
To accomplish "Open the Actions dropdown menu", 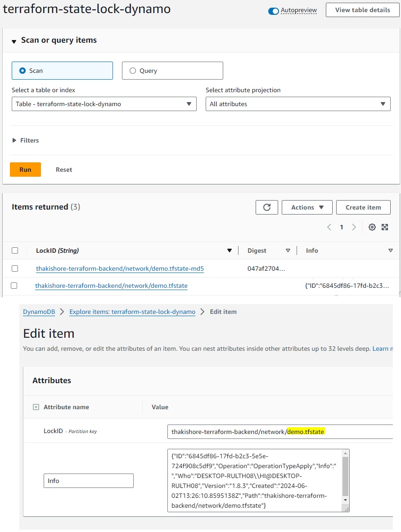I will click(307, 207).
